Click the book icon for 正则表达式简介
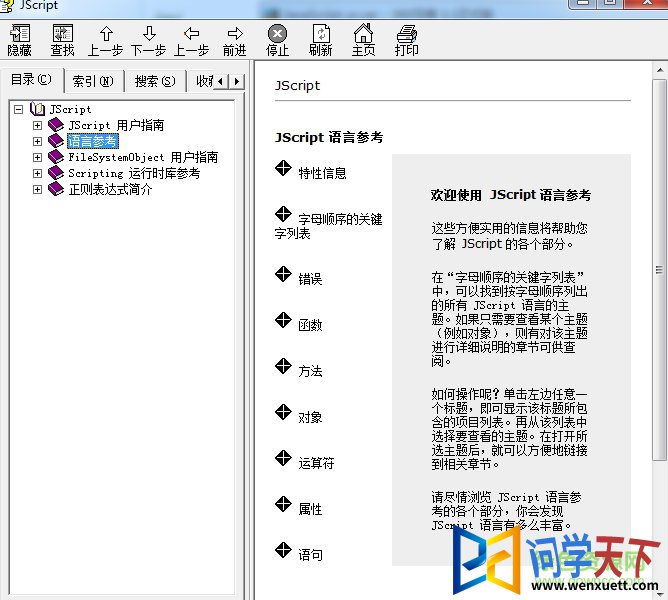668x600 pixels. 56,189
